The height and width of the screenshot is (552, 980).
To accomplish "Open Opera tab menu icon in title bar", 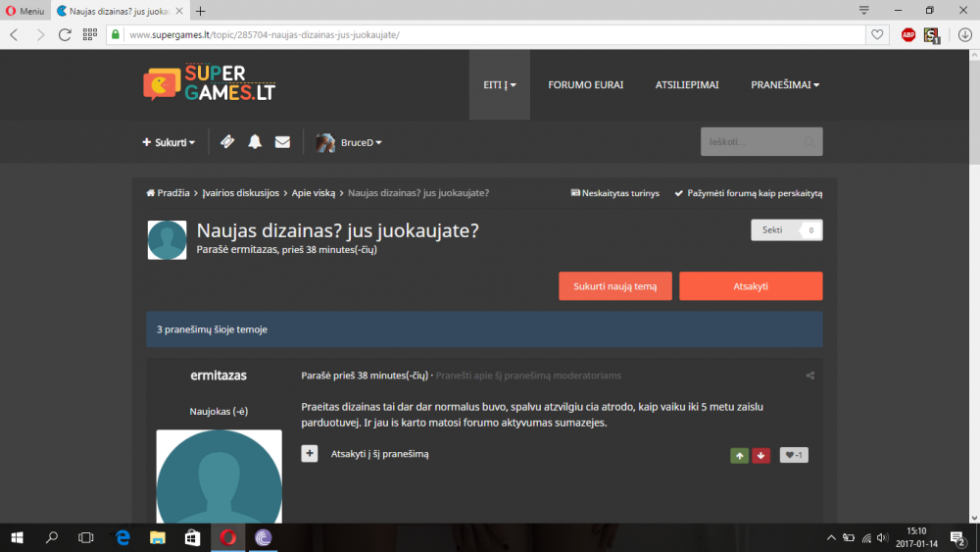I will 863,10.
